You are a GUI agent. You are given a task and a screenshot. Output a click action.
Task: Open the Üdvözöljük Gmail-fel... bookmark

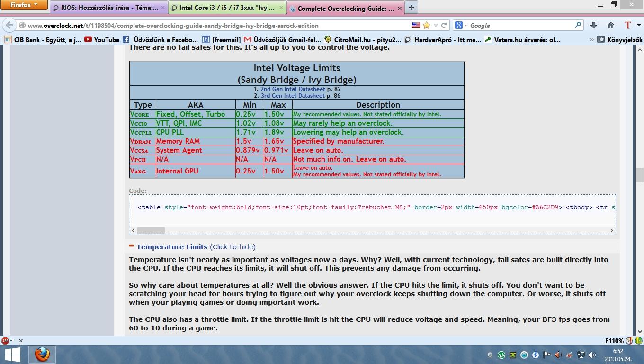pos(283,40)
